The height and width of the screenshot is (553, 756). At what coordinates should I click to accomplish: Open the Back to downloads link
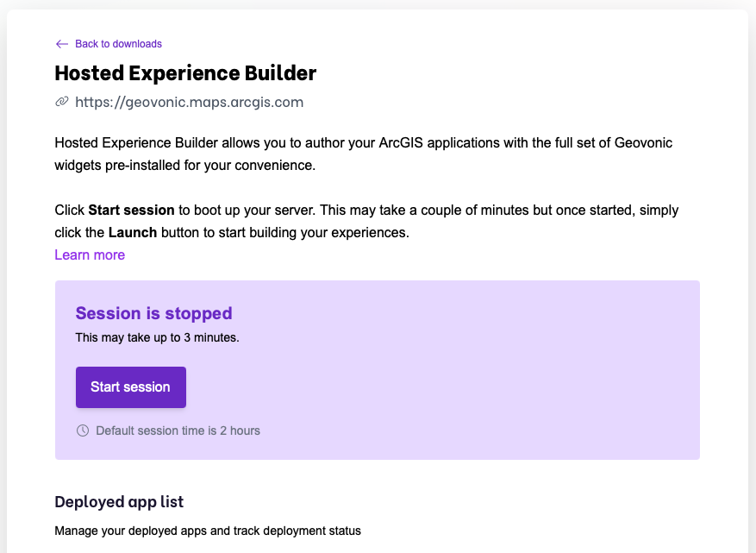tap(118, 44)
